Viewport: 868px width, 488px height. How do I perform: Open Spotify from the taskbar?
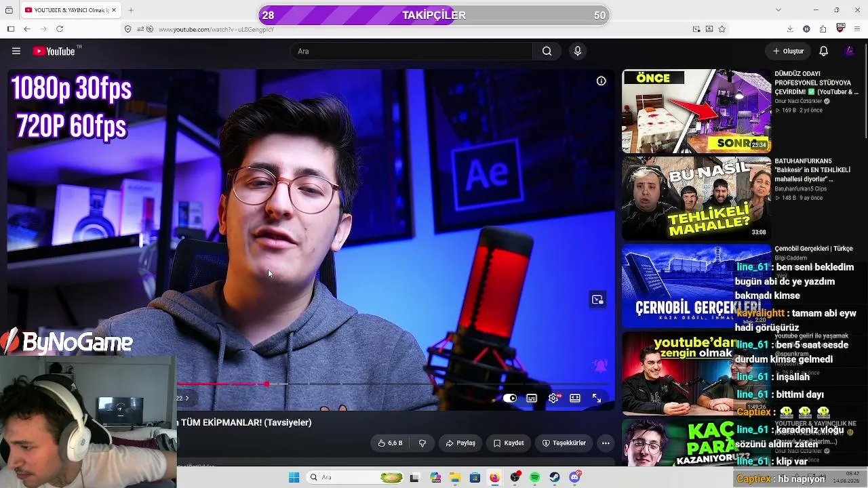(535, 478)
